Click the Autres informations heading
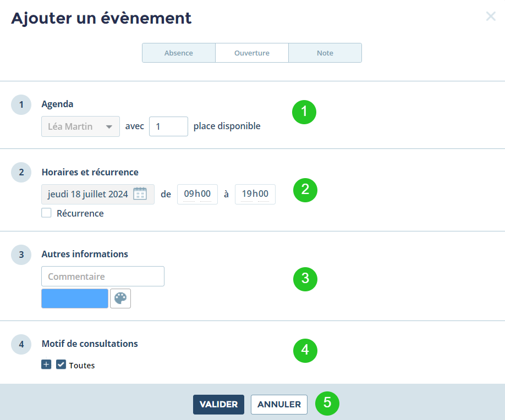The image size is (505, 420). [85, 254]
